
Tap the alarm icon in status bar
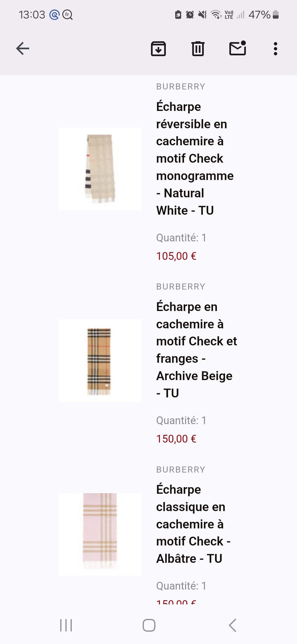pyautogui.click(x=190, y=15)
